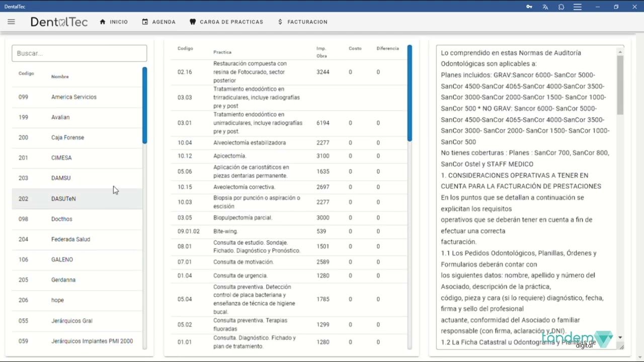Click the Nombre column header
The width and height of the screenshot is (644, 362).
point(60,77)
